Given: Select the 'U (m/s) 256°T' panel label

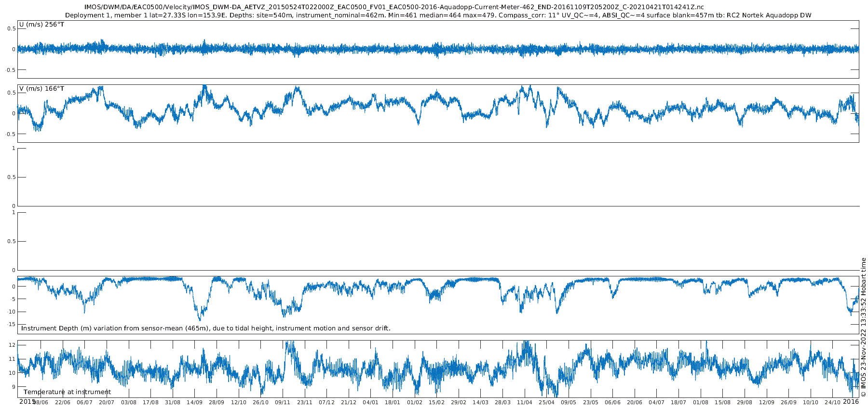Looking at the screenshot, I should (x=41, y=25).
